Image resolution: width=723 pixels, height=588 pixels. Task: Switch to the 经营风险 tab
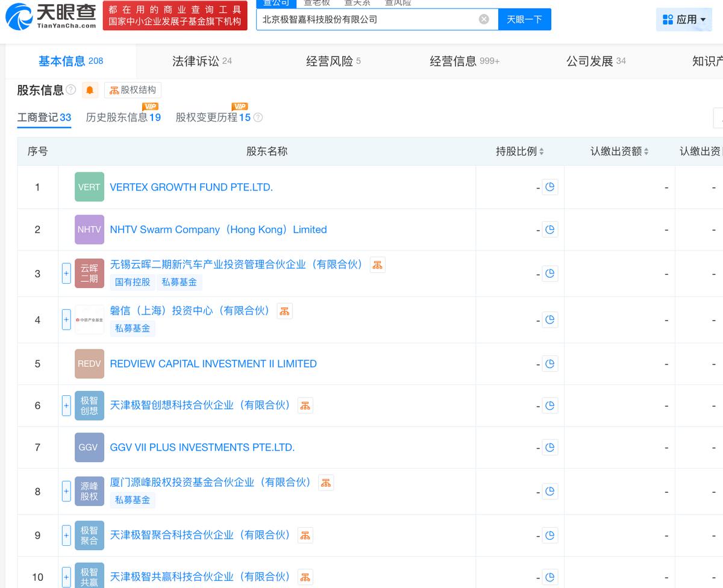pos(333,61)
